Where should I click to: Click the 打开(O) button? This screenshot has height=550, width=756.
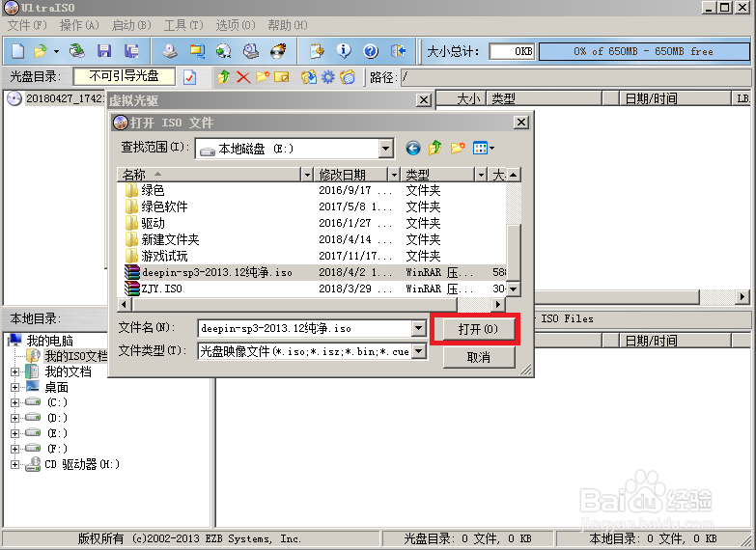tap(478, 329)
